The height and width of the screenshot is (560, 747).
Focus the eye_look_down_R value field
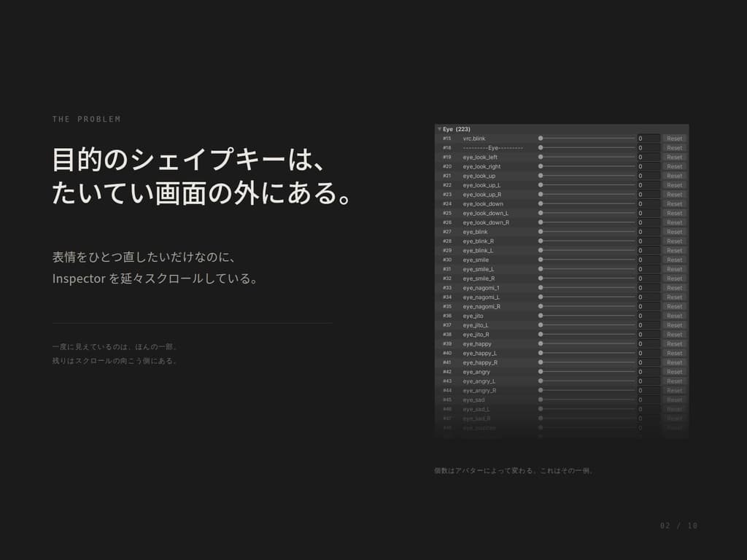[649, 222]
